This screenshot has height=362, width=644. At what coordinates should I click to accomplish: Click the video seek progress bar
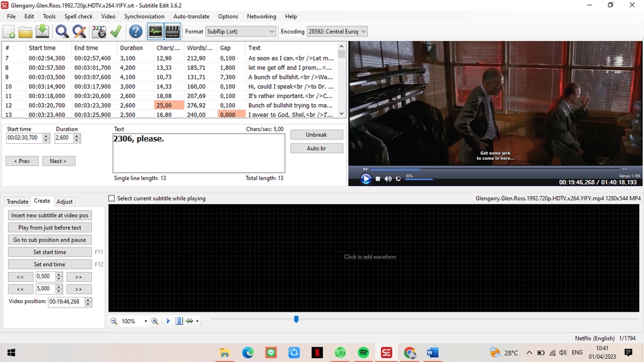click(x=495, y=169)
